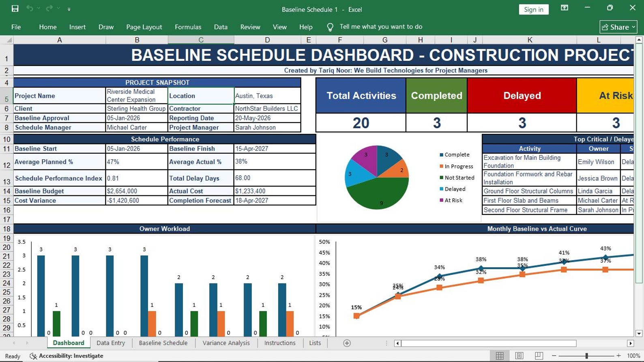This screenshot has width=644, height=362.
Task: Open Customize Quick Access Toolbar dropdown
Action: coord(69,9)
